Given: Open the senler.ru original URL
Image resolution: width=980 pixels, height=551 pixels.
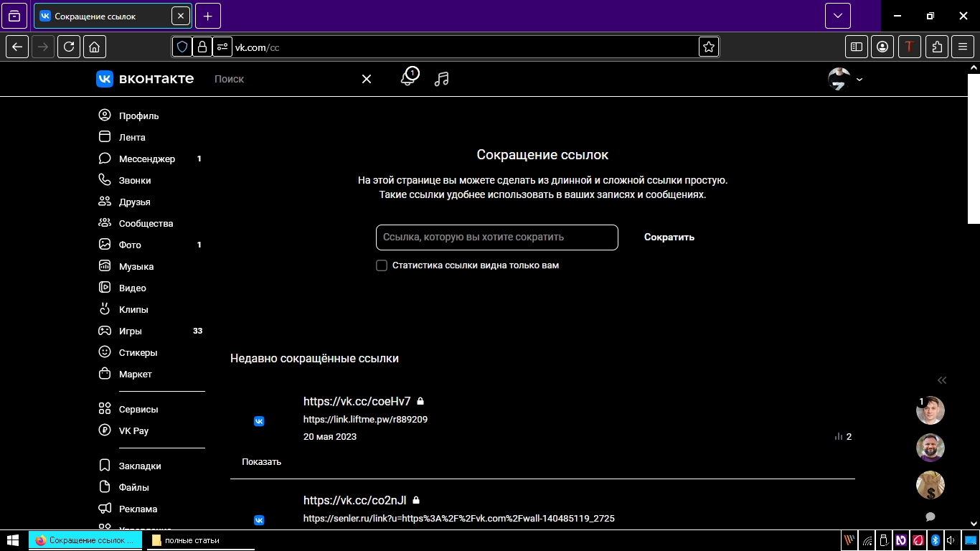Looking at the screenshot, I should 459,518.
